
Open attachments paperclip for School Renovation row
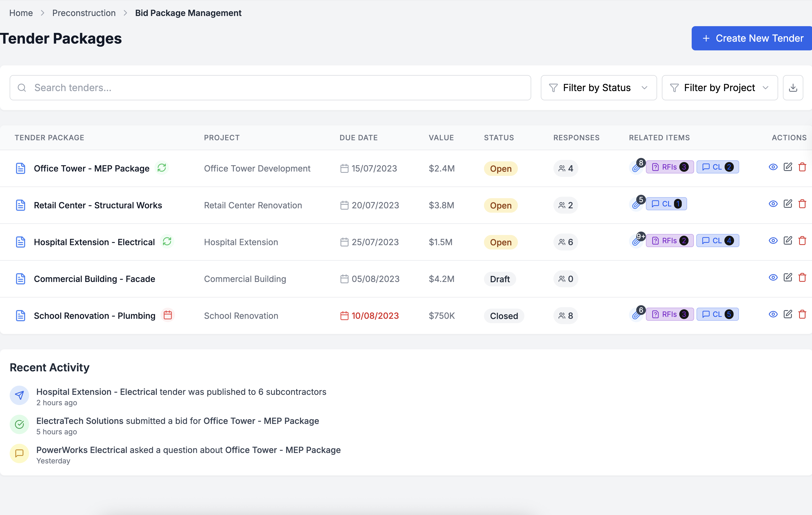click(636, 314)
